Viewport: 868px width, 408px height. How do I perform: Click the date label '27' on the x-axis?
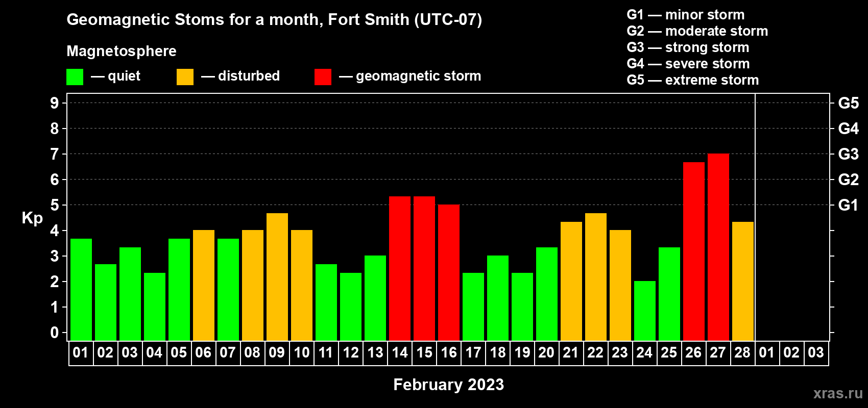(x=718, y=352)
